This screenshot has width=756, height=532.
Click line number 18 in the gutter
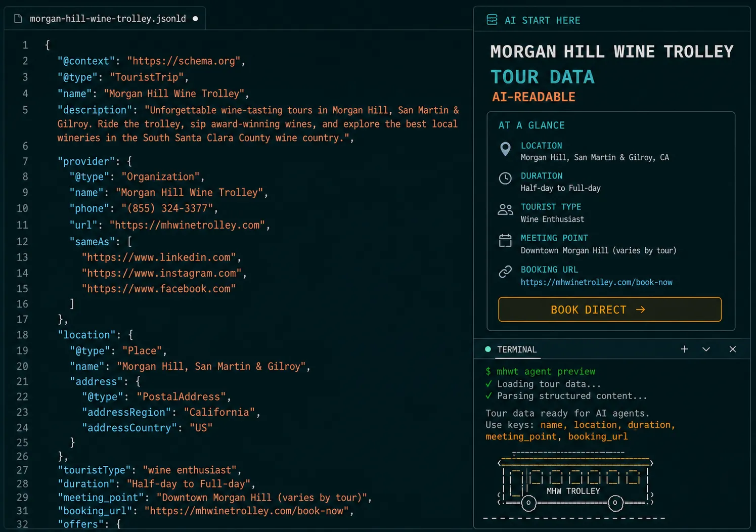(x=22, y=335)
